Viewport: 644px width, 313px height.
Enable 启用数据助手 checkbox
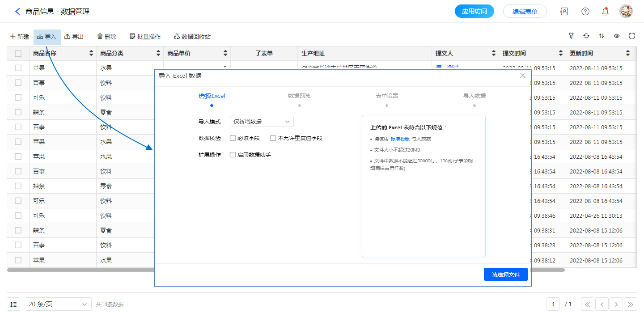233,155
